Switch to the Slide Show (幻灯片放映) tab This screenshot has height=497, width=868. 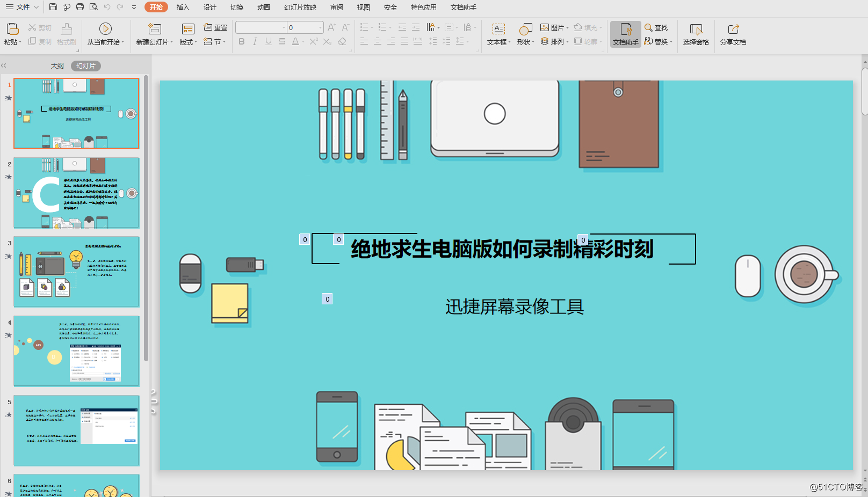pos(300,7)
